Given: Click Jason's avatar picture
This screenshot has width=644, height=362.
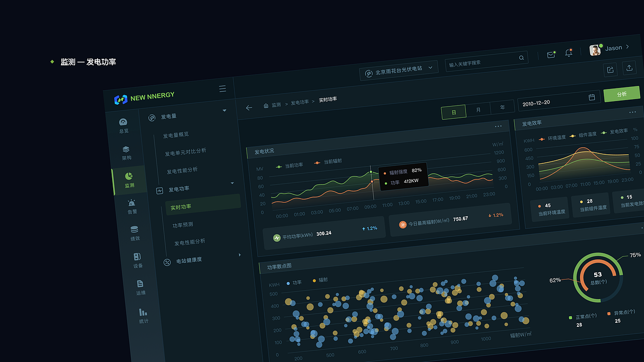Looking at the screenshot, I should click(595, 50).
